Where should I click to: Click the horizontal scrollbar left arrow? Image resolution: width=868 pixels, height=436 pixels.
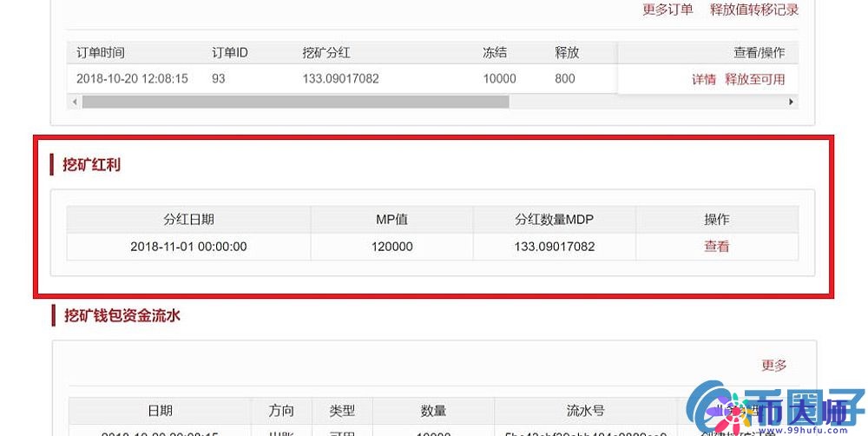click(x=75, y=102)
